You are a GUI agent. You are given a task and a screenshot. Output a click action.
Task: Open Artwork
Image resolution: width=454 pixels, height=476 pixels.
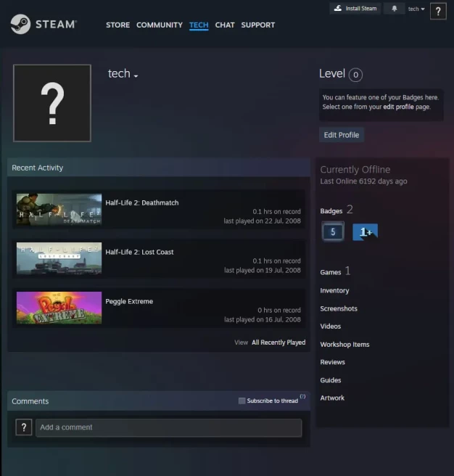(332, 398)
